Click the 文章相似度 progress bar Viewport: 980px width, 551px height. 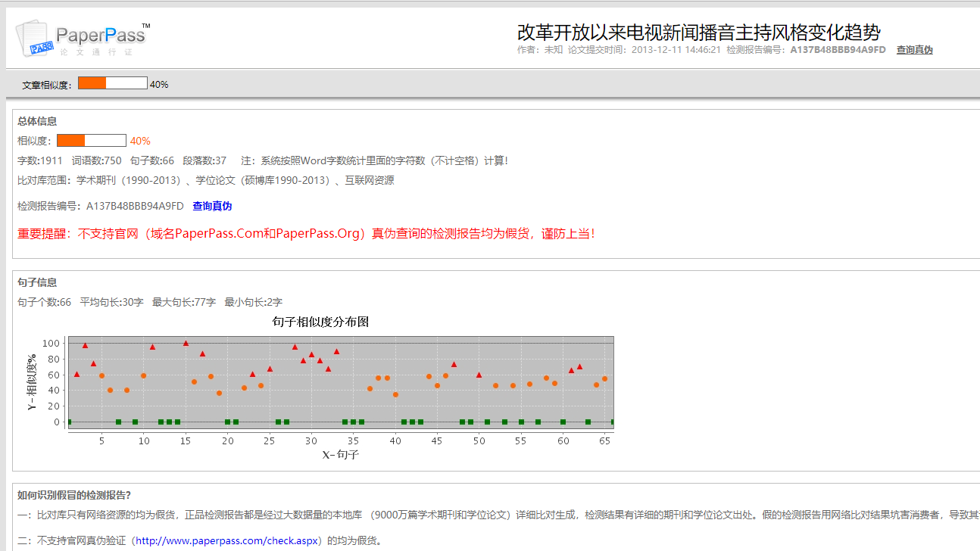point(113,83)
